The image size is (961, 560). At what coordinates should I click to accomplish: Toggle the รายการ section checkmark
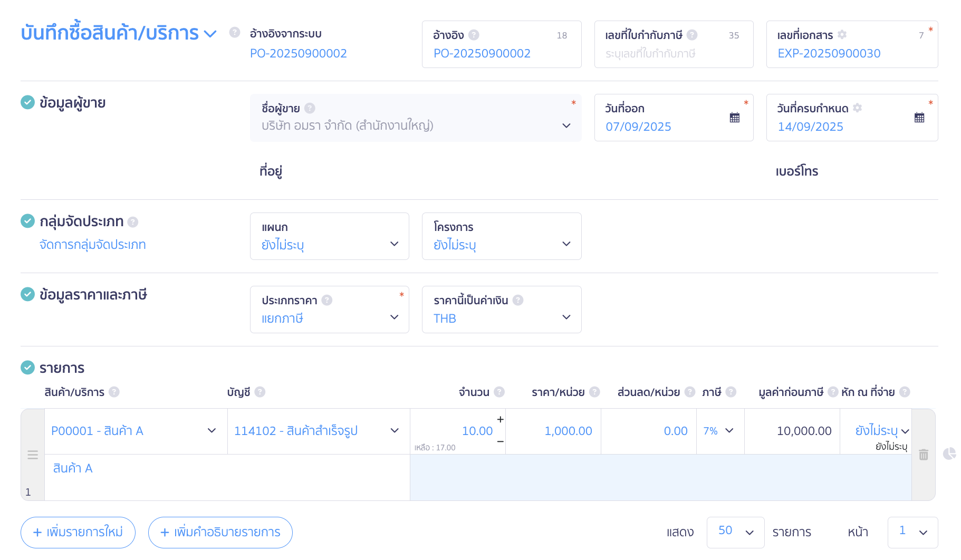(27, 368)
